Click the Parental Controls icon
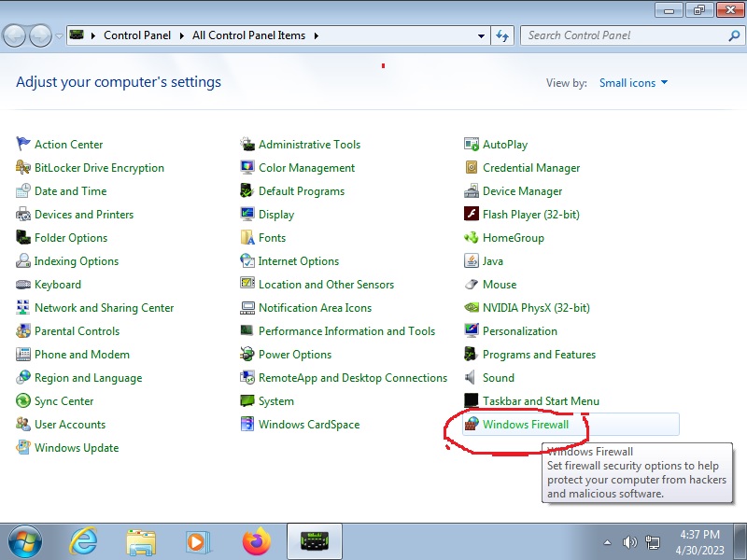Screen dimensions: 747x560 22,330
